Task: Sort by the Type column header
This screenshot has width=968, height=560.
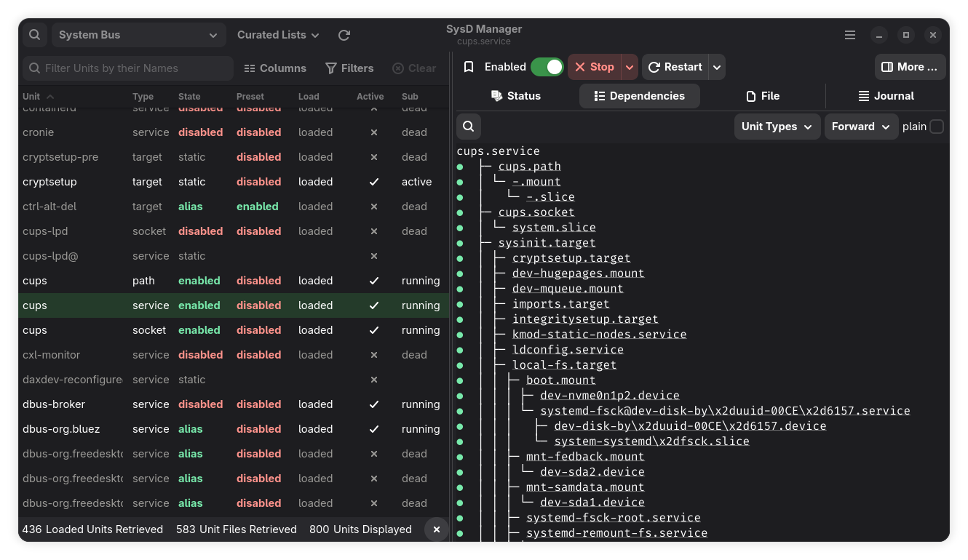Action: tap(143, 97)
